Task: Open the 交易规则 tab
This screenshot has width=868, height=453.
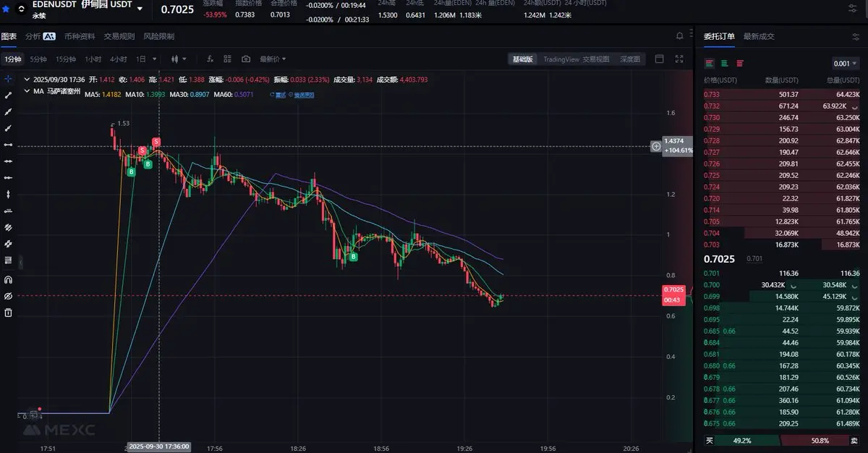Action: (x=119, y=36)
